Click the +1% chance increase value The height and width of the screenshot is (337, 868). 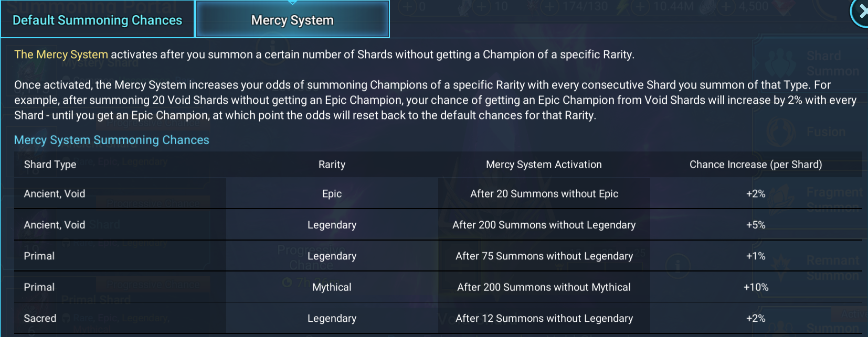756,256
